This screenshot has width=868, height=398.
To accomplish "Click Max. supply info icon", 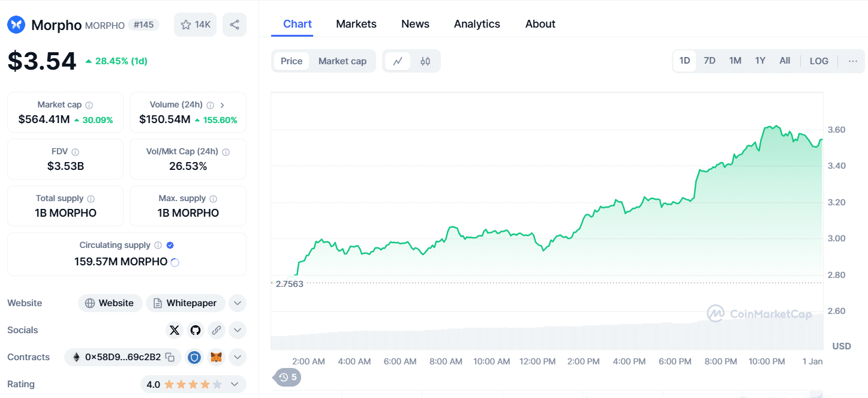I will coord(213,199).
